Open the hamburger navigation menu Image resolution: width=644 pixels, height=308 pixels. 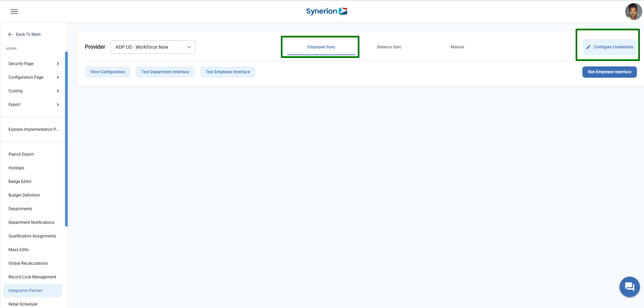pyautogui.click(x=14, y=12)
